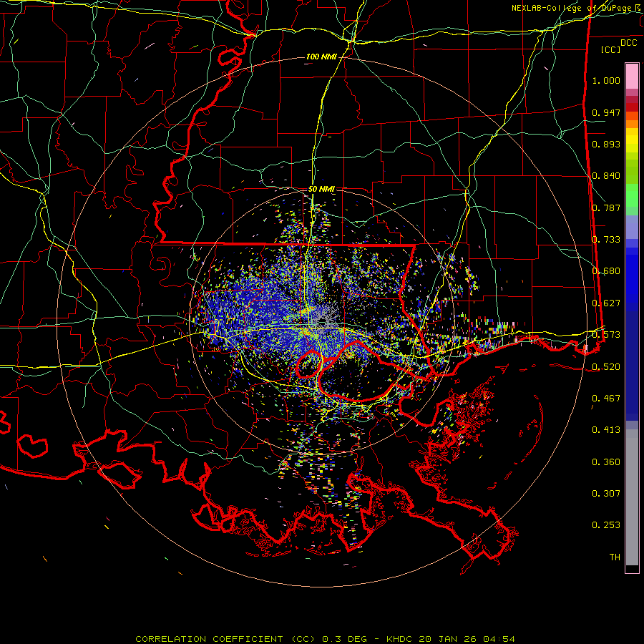Click the DCC label above the legend
The image size is (644, 644).
[628, 43]
